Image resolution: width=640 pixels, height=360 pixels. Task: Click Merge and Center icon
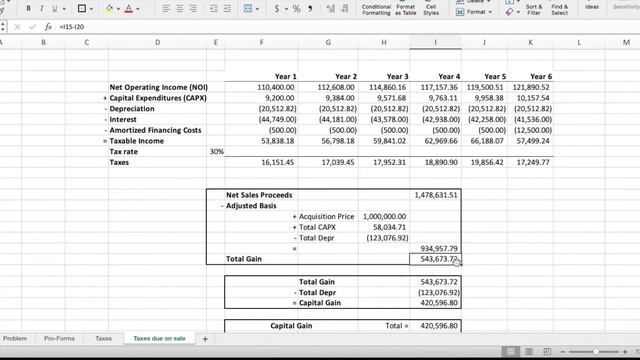pyautogui.click(x=248, y=9)
